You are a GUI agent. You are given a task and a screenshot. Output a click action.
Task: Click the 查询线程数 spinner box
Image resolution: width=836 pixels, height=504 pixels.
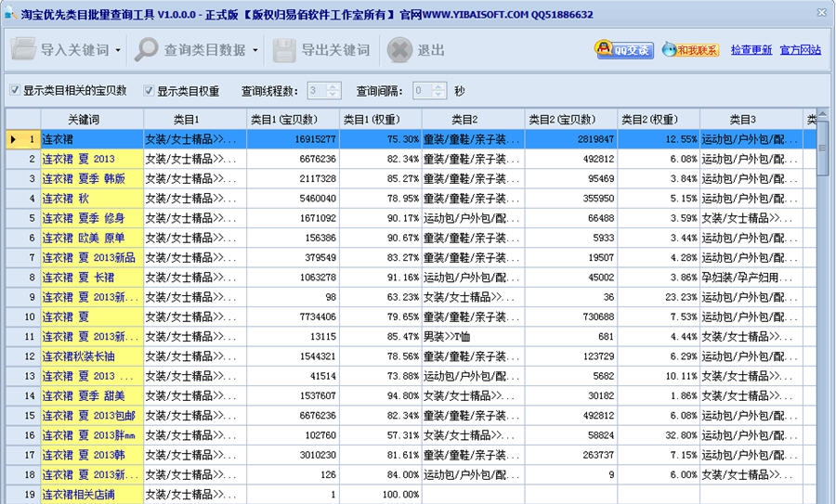tap(324, 91)
